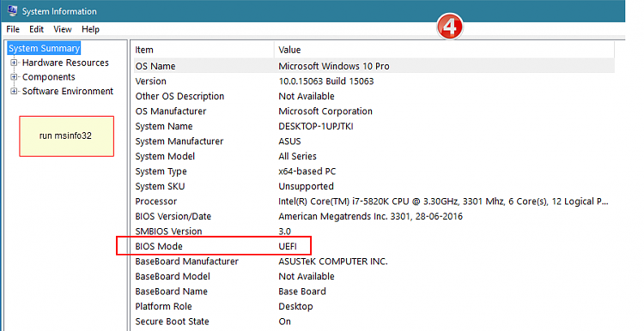Click the All Series value
Image resolution: width=644 pixels, height=331 pixels.
(x=297, y=156)
